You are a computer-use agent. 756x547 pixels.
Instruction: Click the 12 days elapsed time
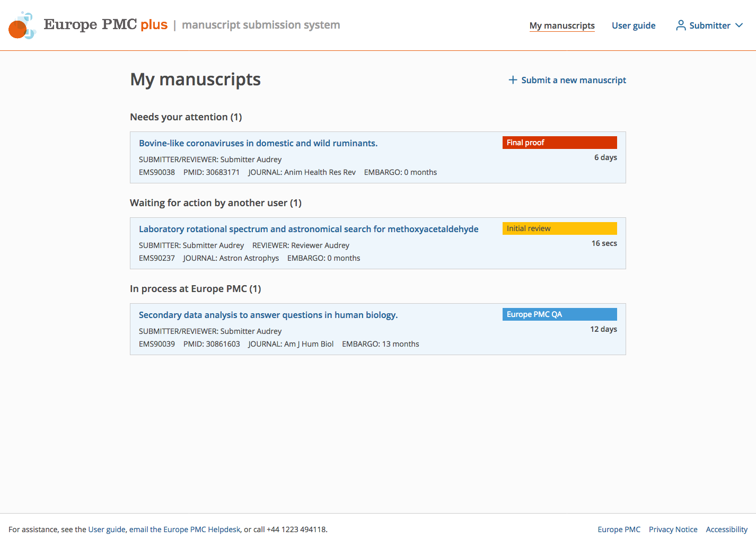603,329
